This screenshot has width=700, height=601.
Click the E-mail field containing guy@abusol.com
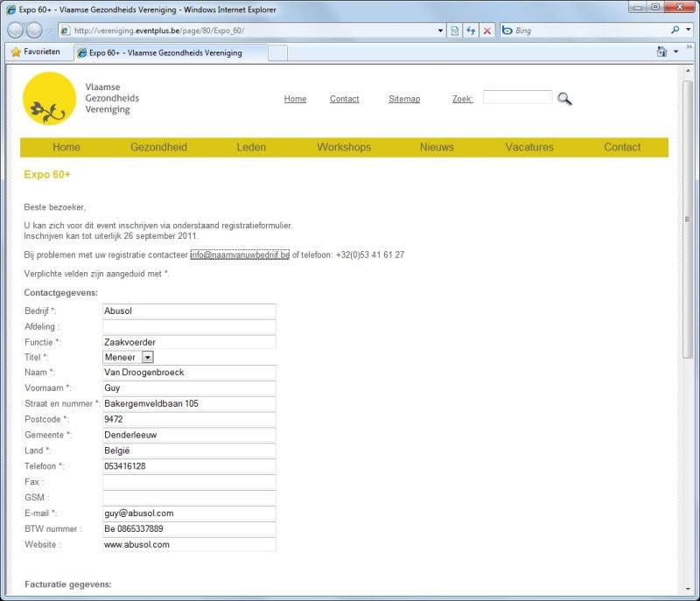189,514
